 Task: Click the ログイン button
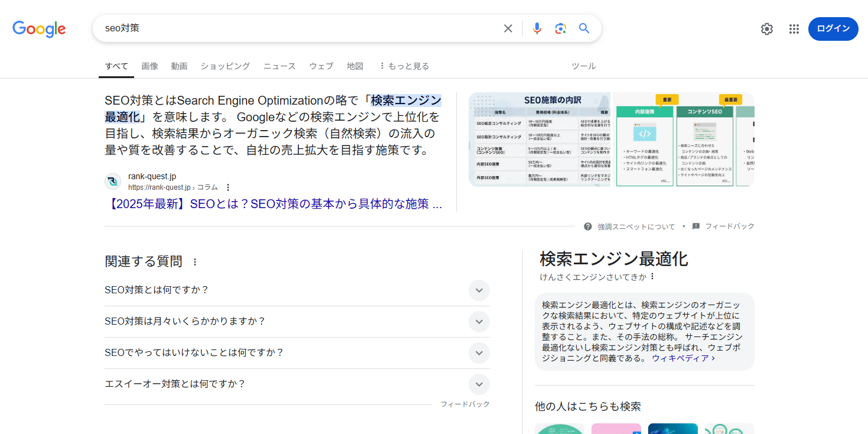pyautogui.click(x=833, y=29)
